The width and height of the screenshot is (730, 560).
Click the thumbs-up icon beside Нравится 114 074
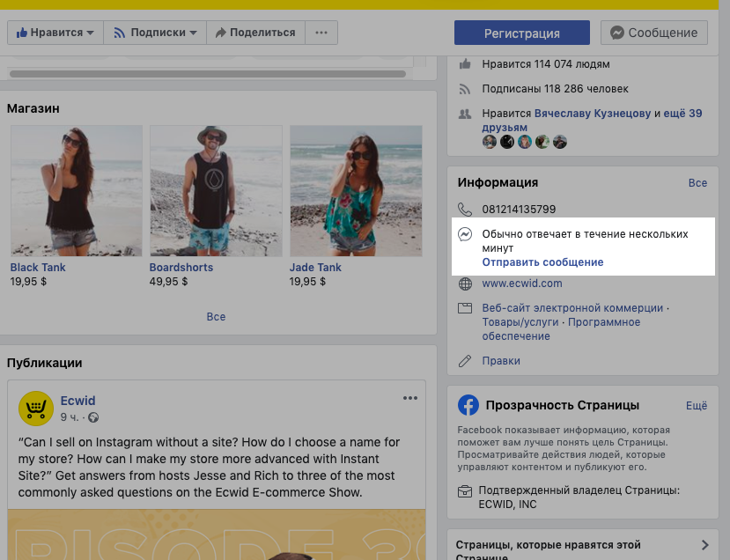coord(465,63)
